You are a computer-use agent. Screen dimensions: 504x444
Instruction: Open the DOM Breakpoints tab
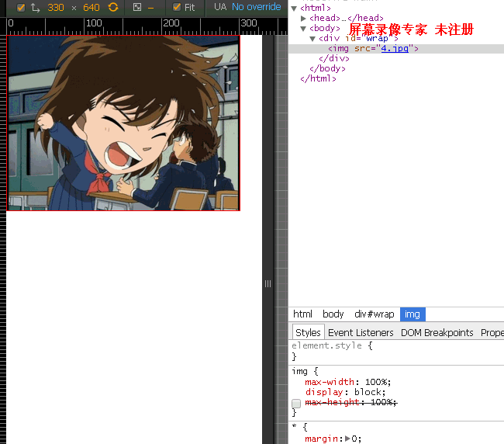[437, 332]
